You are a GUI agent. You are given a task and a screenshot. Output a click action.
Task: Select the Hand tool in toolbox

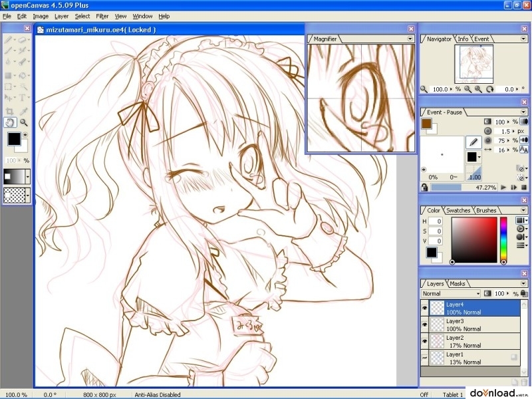[x=10, y=122]
